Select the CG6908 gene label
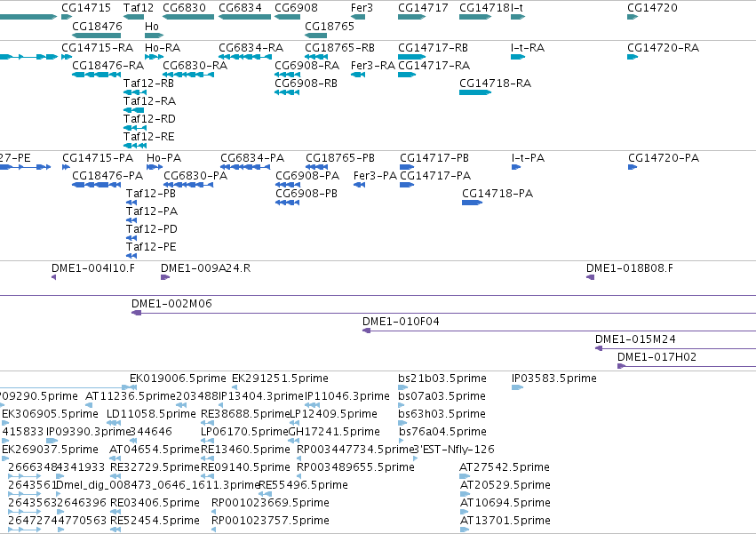The height and width of the screenshot is (534, 756). (296, 8)
